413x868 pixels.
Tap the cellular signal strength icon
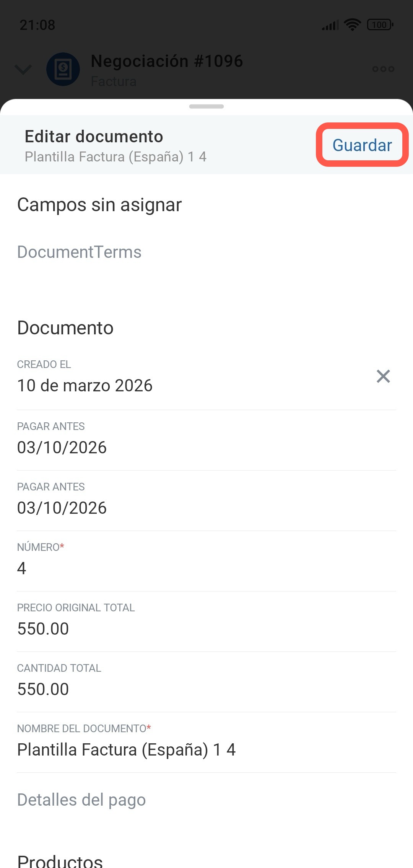pyautogui.click(x=330, y=26)
